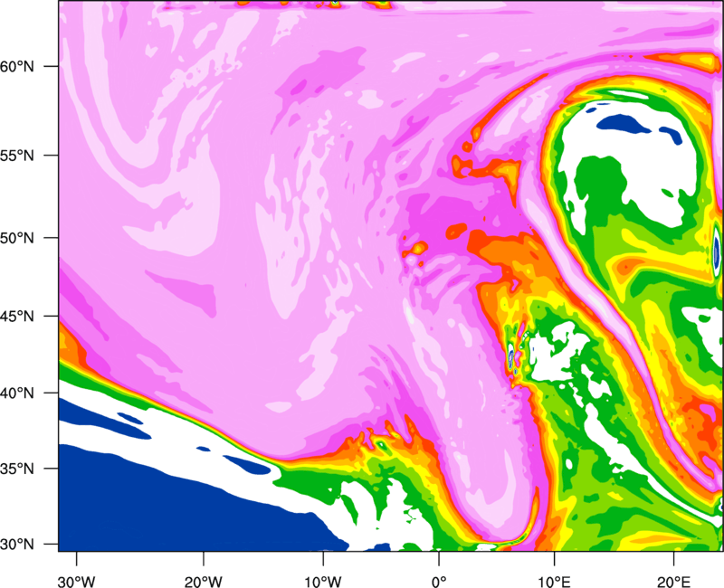Click the 30°W longitude label
The image size is (724, 588).
(77, 582)
